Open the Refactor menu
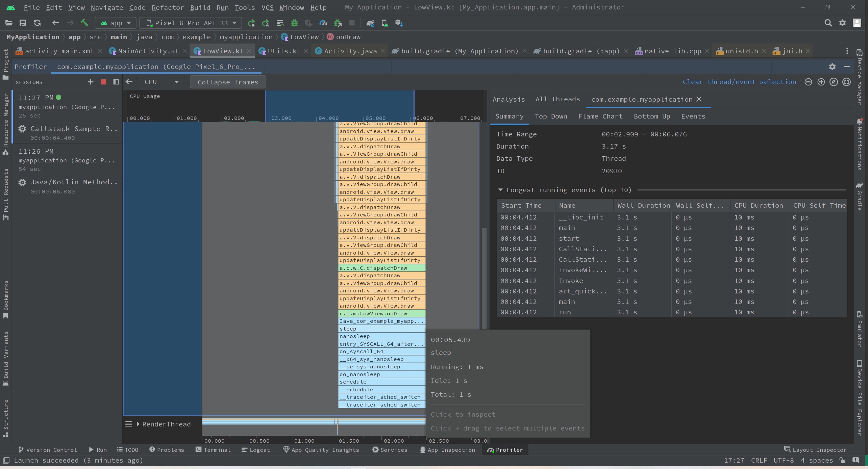This screenshot has height=469, width=868. click(168, 7)
